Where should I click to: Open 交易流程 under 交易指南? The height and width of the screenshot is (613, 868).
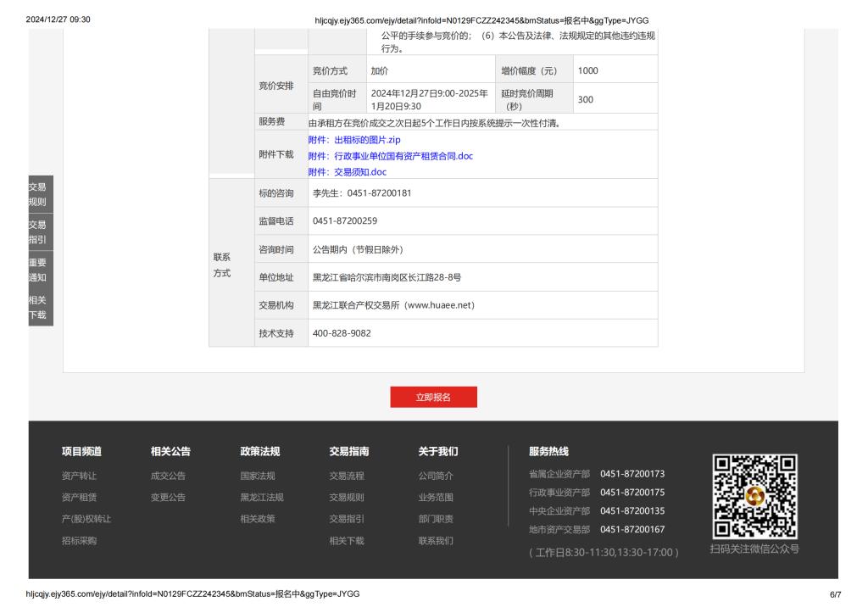(347, 476)
